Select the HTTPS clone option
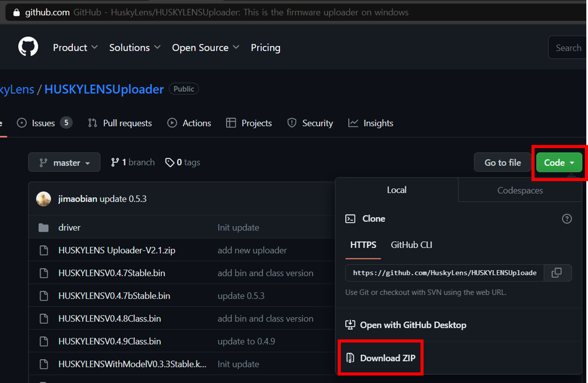The width and height of the screenshot is (588, 383). tap(363, 245)
